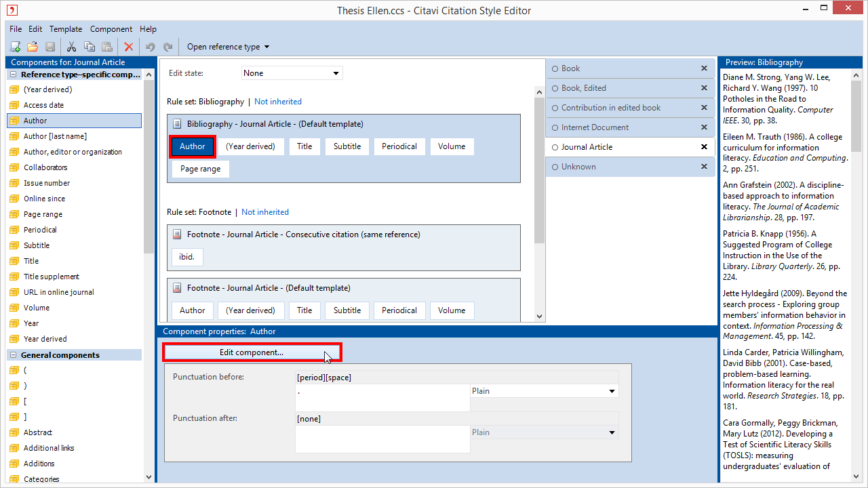Click the Periodical component icon in list
868x488 pixels.
(x=14, y=230)
